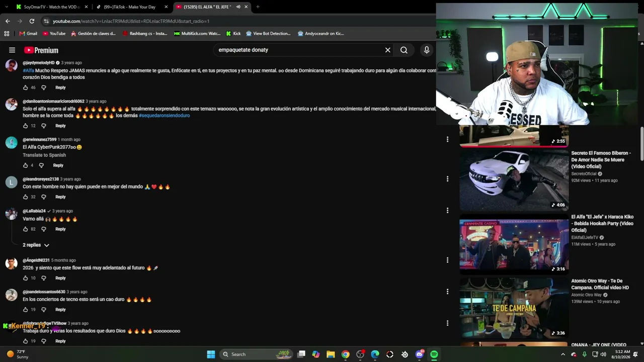Open the ElAlfaElJefeTV channel name
The image size is (644, 362).
[585, 238]
